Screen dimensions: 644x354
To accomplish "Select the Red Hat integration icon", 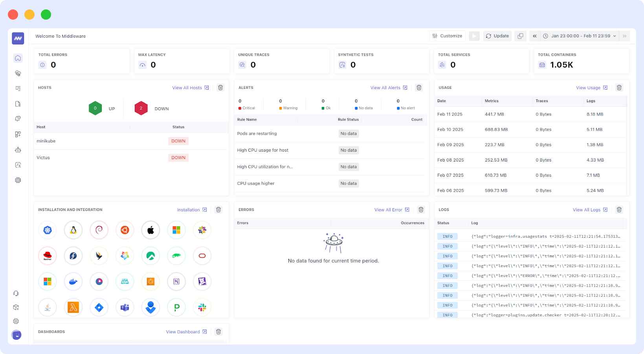I will [47, 256].
